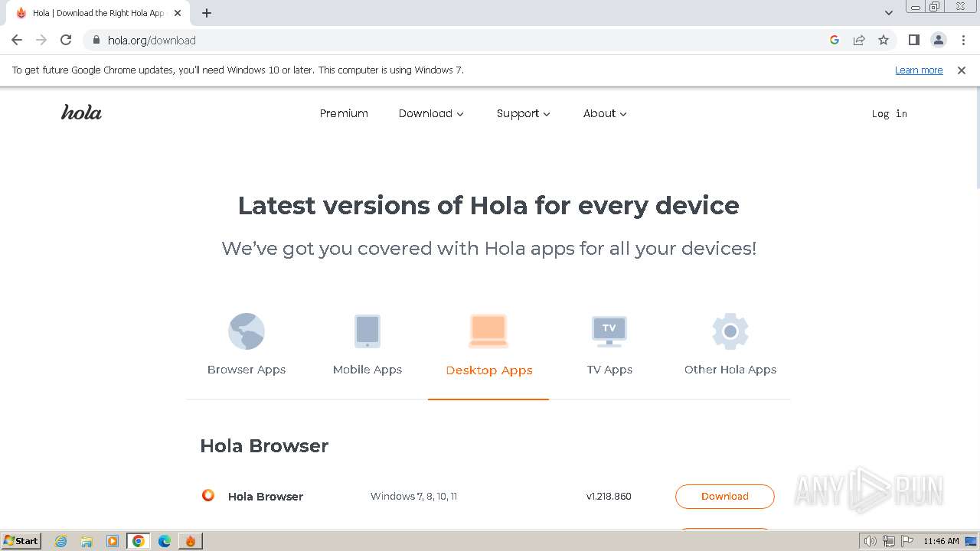Viewport: 980px width, 551px height.
Task: Open Action Center flag icon
Action: [907, 541]
